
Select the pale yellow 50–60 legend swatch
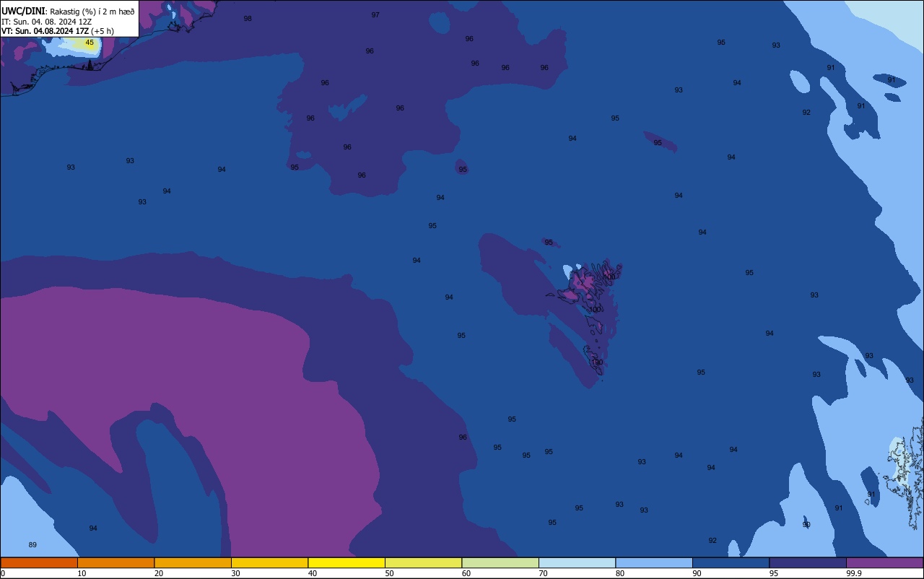423,562
